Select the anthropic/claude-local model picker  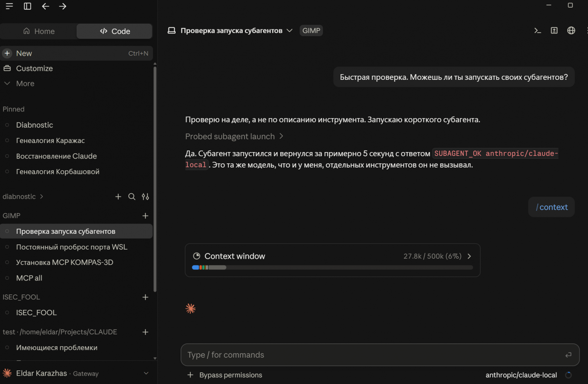point(521,375)
